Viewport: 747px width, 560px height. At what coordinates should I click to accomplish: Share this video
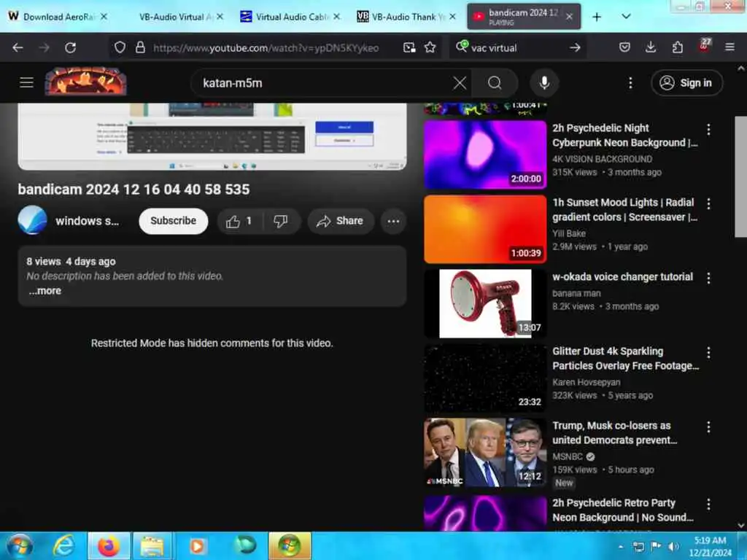click(340, 221)
